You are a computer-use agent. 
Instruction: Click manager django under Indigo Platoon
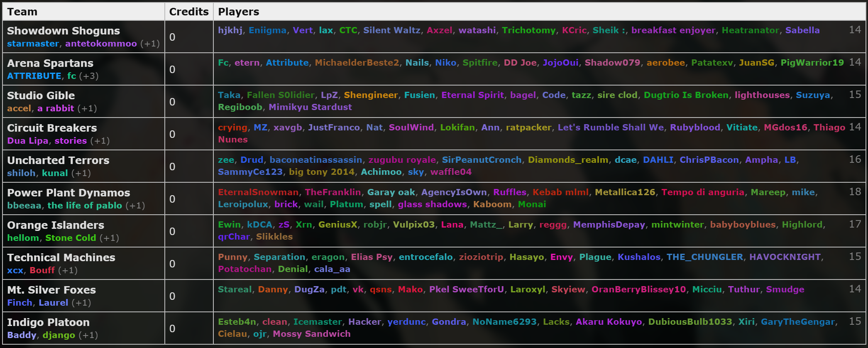(59, 335)
